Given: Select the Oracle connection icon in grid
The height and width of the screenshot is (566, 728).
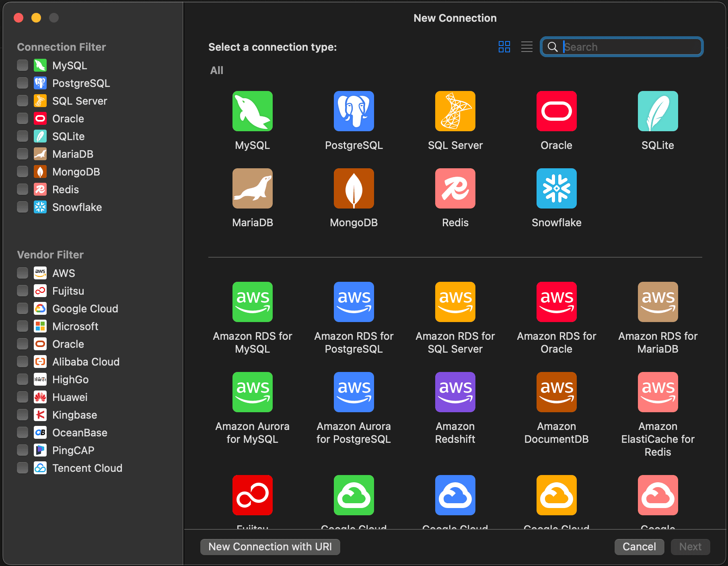Looking at the screenshot, I should click(557, 111).
